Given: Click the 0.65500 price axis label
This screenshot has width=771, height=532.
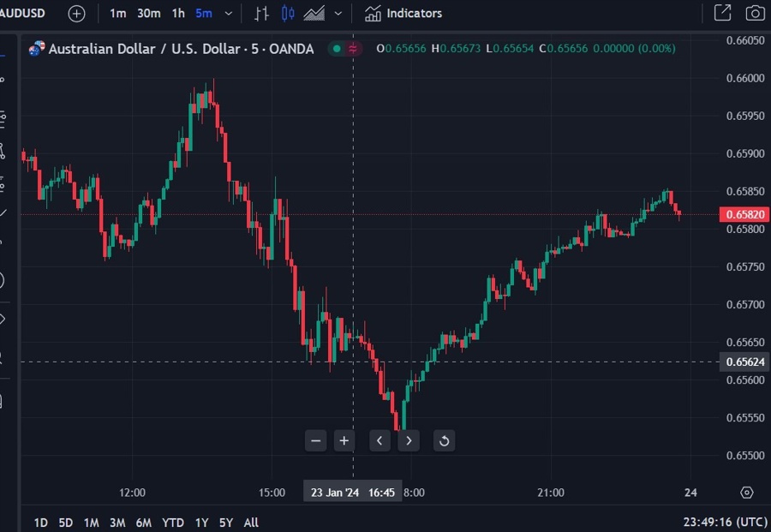Looking at the screenshot, I should click(x=745, y=455).
